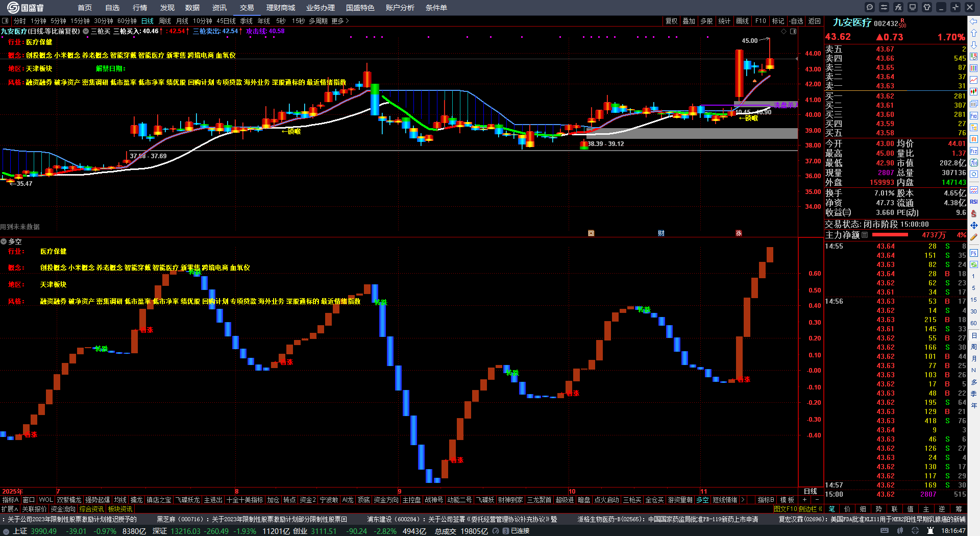The height and width of the screenshot is (536, 980).
Task: Expand the indicator dropdown beside stock name
Action: coord(86,31)
